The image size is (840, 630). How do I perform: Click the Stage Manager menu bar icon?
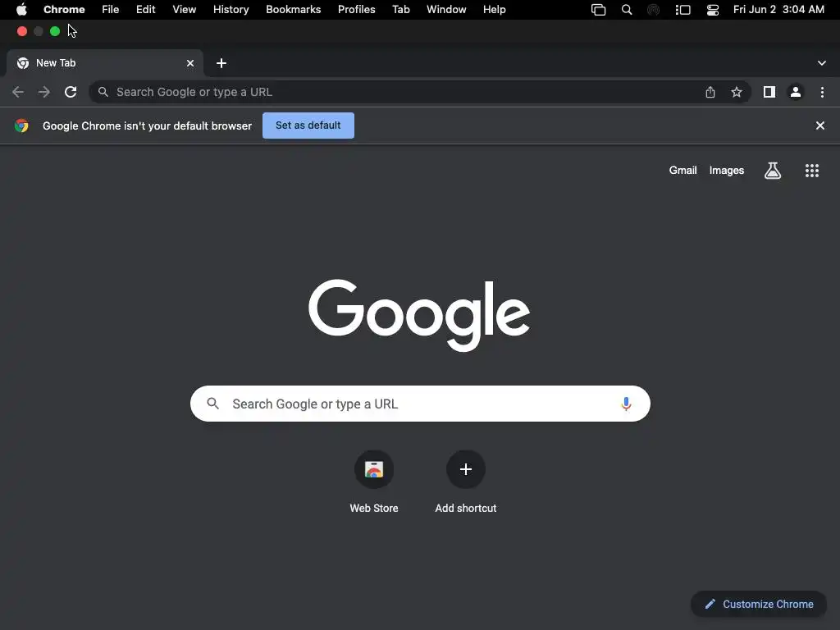682,10
